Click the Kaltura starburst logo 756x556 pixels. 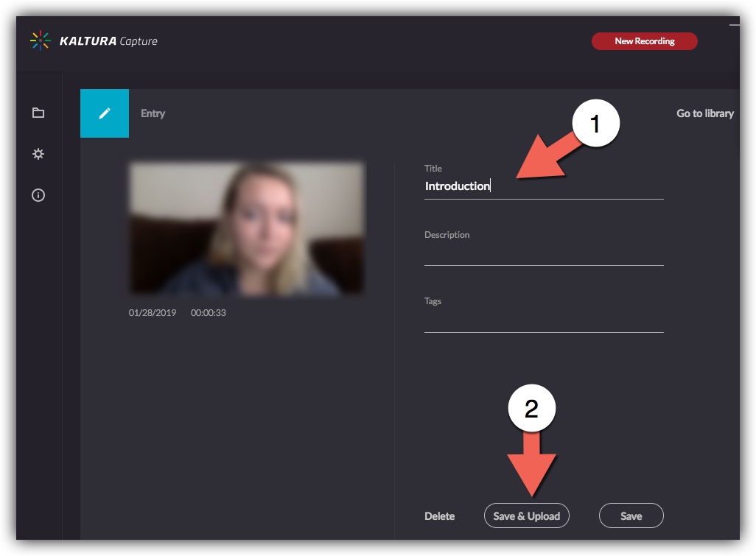[40, 41]
